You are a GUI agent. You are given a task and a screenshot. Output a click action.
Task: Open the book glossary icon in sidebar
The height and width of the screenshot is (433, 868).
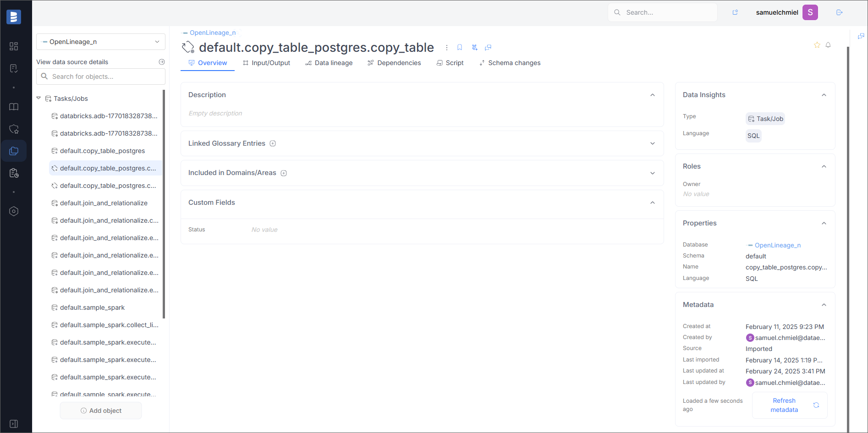(14, 107)
